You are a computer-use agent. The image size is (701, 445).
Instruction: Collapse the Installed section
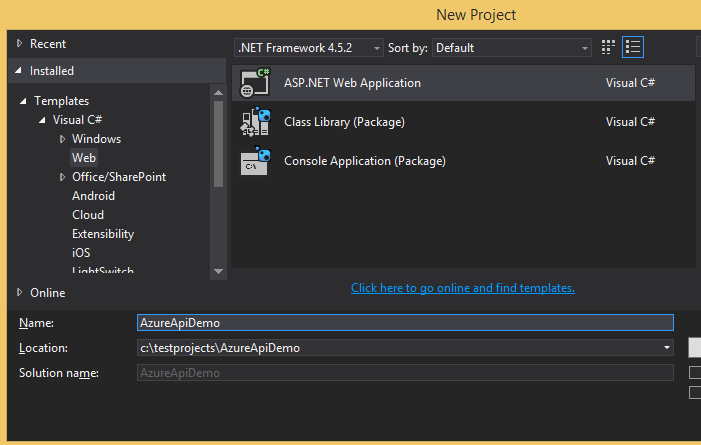(19, 70)
